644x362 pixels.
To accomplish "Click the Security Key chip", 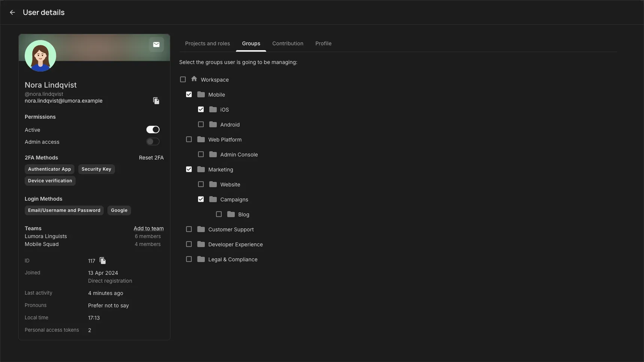I will tap(96, 169).
